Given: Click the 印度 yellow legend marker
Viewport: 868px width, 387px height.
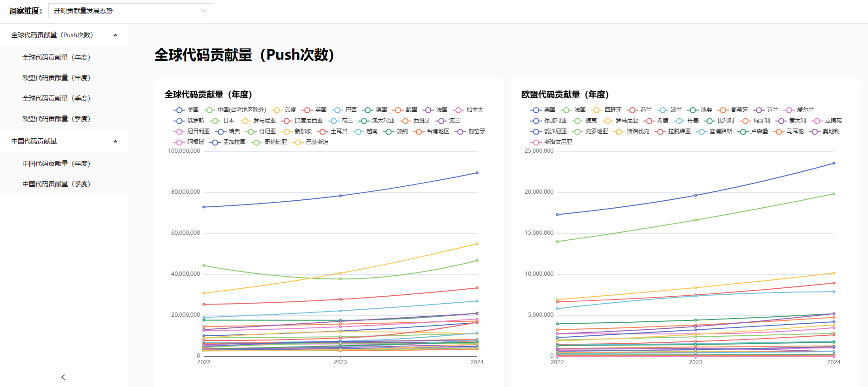Looking at the screenshot, I should [x=277, y=110].
